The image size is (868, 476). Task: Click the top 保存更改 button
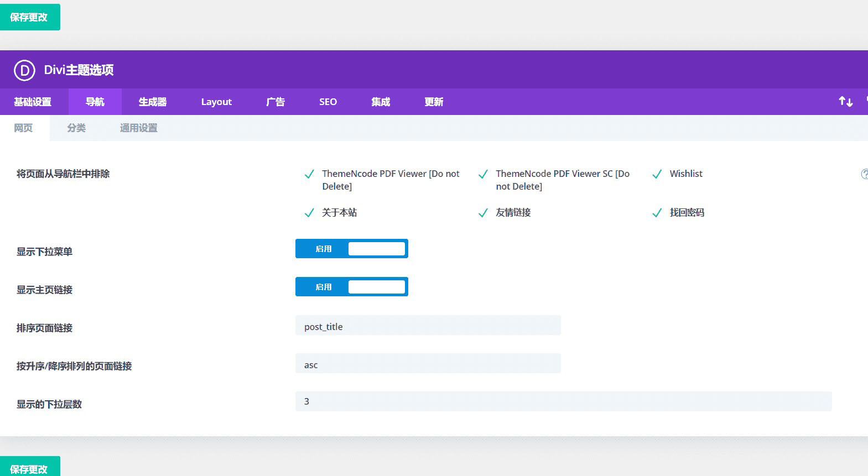click(x=30, y=17)
